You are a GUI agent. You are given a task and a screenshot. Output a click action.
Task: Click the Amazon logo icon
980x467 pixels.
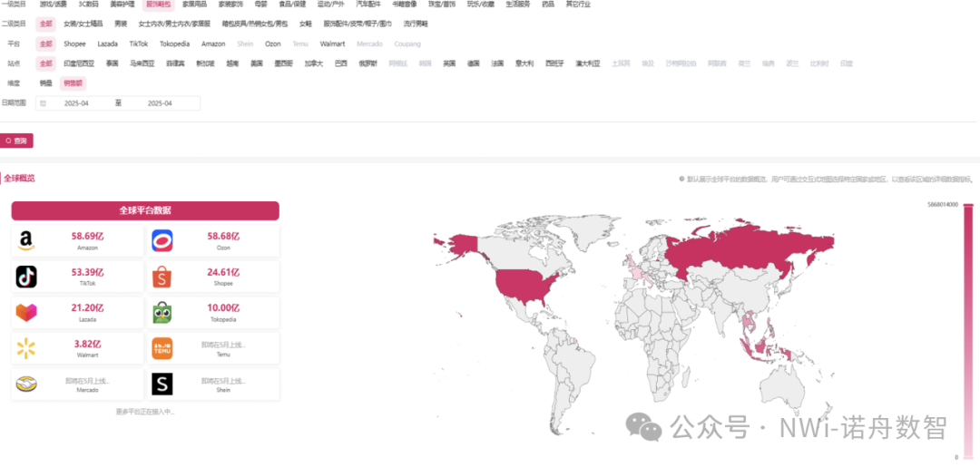click(26, 240)
